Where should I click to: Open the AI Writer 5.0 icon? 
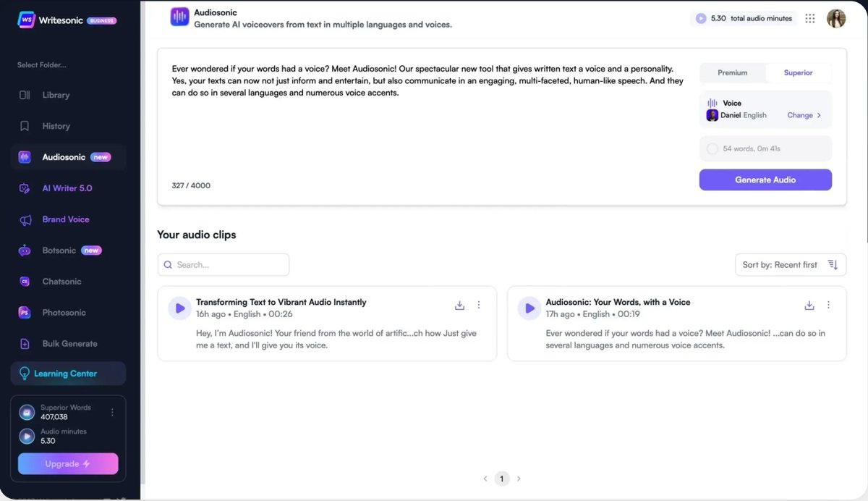click(x=25, y=188)
